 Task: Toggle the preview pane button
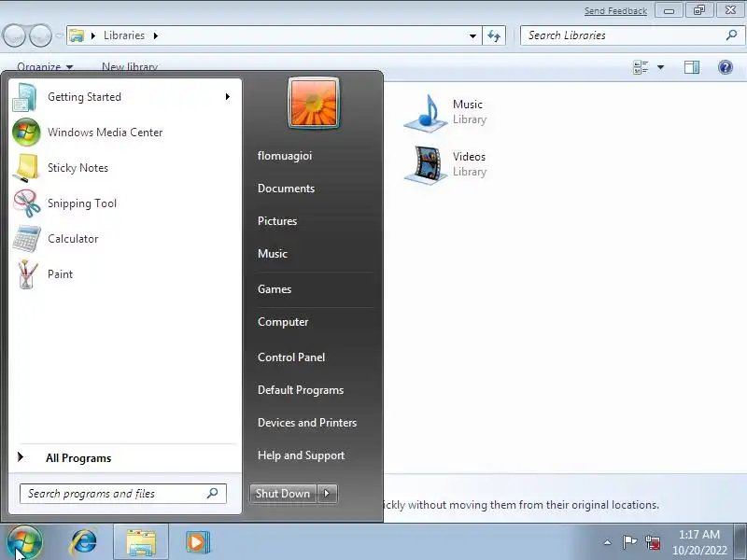pyautogui.click(x=692, y=67)
